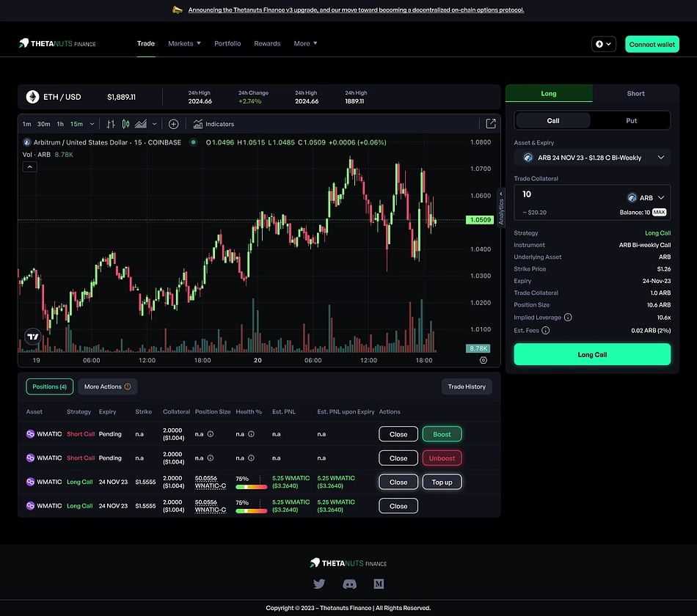The image size is (697, 616).
Task: Open chart in popup window icon
Action: click(x=490, y=123)
